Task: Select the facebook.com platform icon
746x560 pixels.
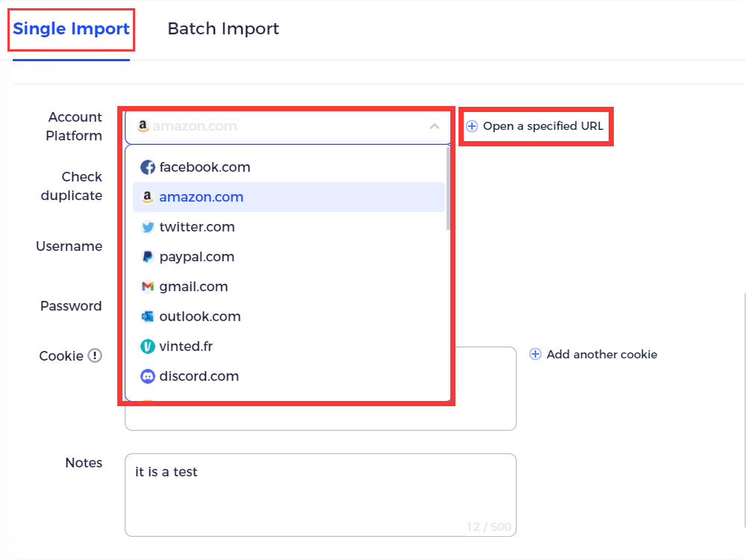Action: click(148, 167)
